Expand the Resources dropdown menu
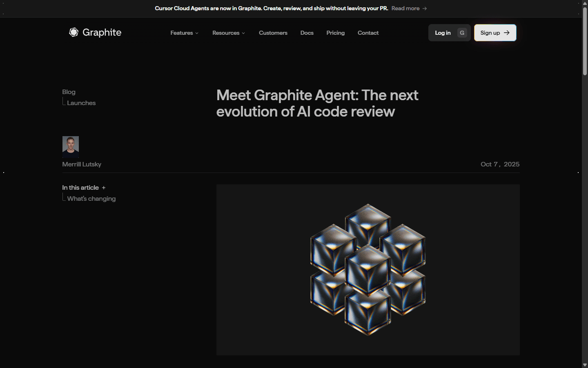 click(229, 33)
